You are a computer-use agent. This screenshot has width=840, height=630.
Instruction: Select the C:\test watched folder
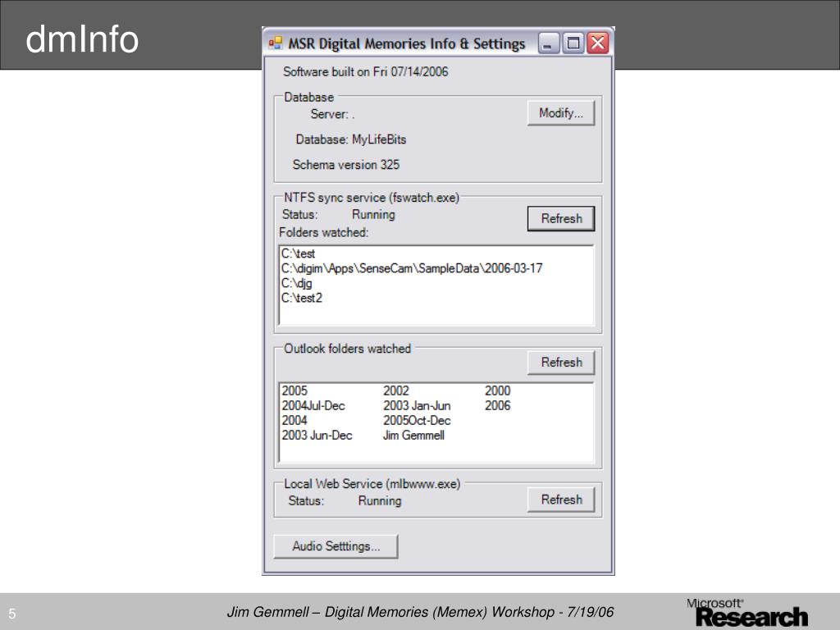pyautogui.click(x=299, y=254)
